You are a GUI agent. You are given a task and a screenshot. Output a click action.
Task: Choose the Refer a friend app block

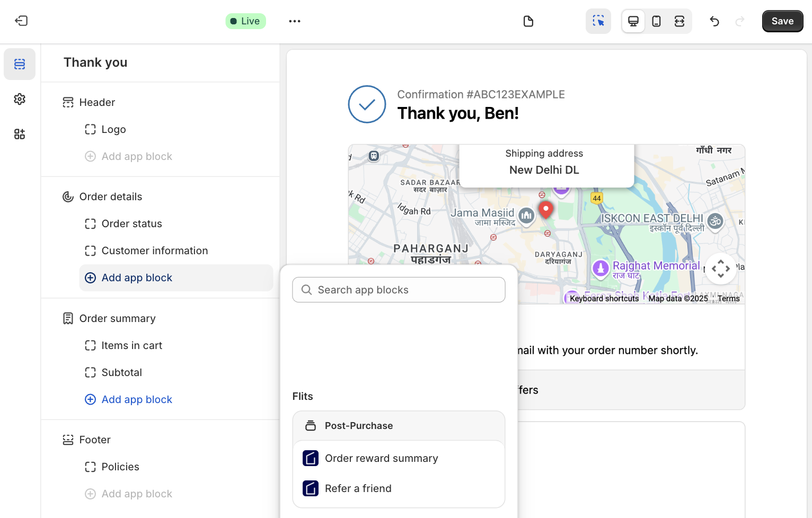point(399,488)
